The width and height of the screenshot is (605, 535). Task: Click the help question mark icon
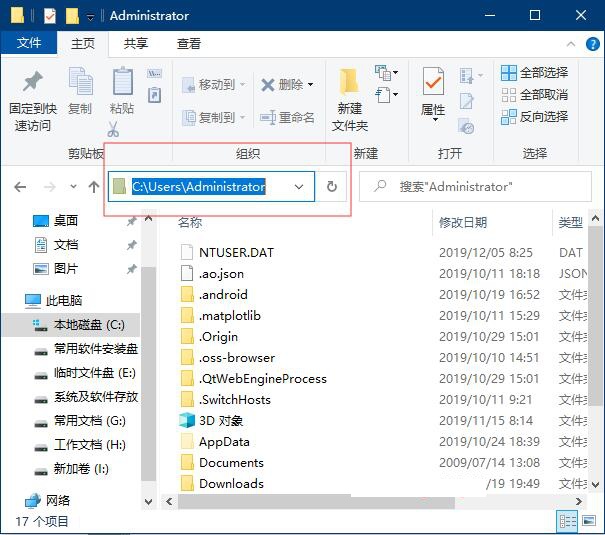point(592,44)
